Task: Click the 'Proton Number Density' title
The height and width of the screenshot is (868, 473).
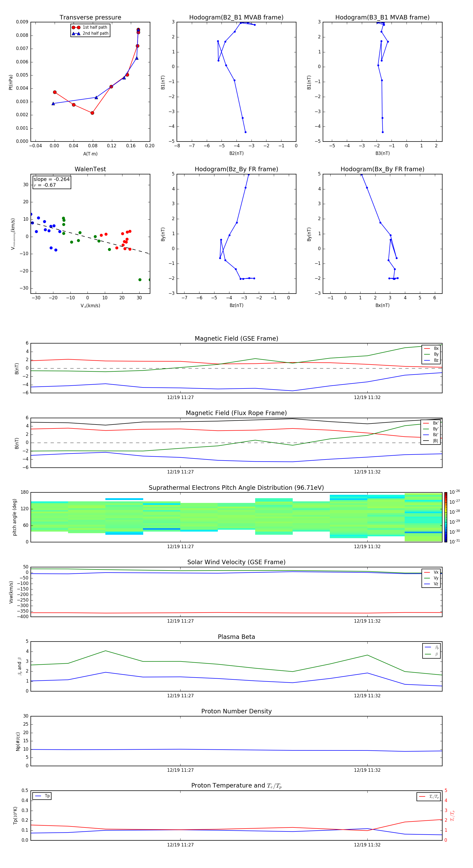Action: pos(236,711)
